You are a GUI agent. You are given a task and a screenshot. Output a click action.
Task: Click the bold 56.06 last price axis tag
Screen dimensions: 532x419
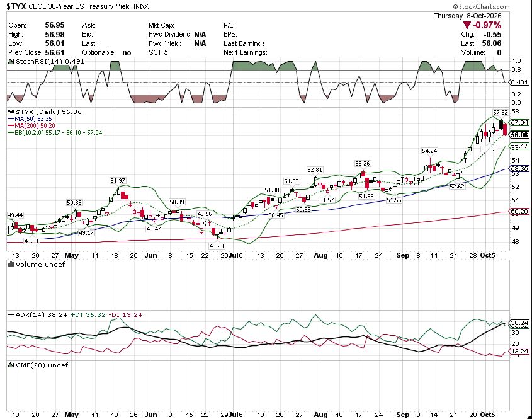pos(519,135)
